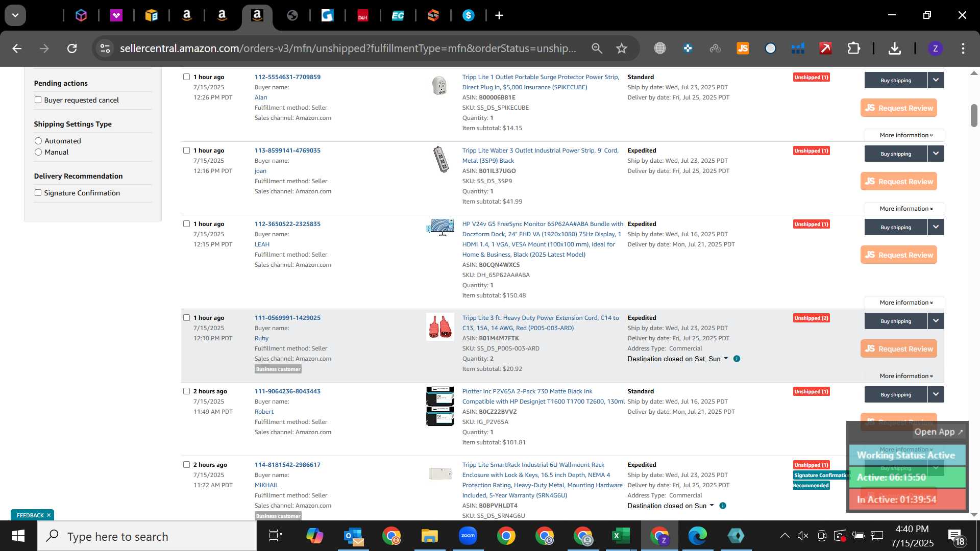
Task: Open the Chrome three-dot menu
Action: tap(963, 48)
